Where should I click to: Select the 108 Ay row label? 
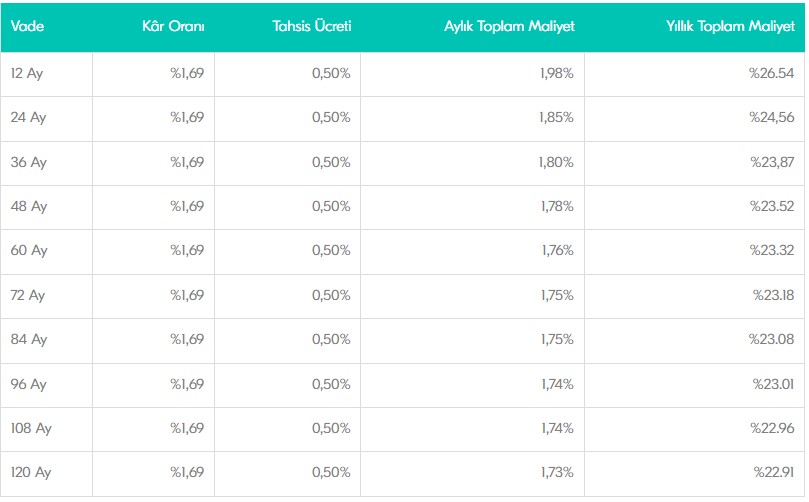[x=31, y=429]
